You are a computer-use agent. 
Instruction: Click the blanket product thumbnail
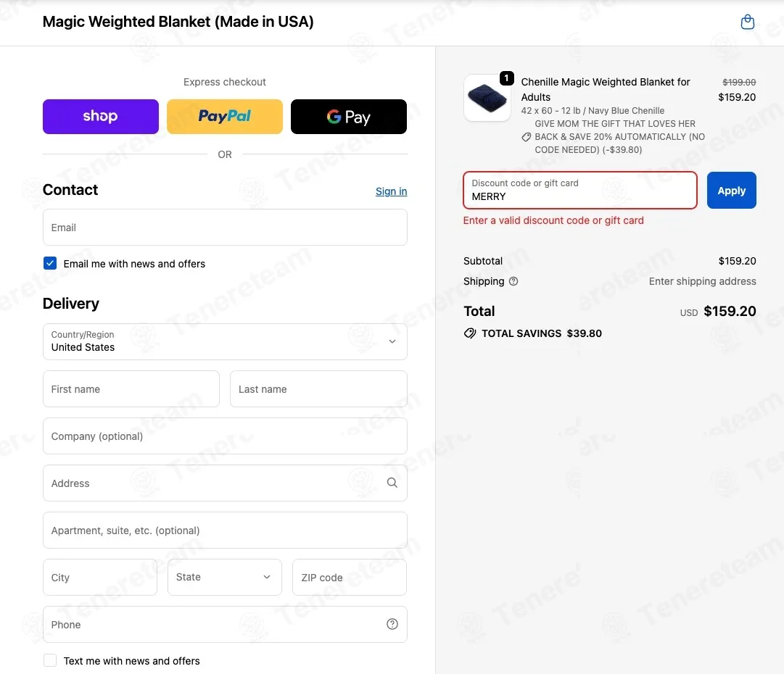(487, 98)
